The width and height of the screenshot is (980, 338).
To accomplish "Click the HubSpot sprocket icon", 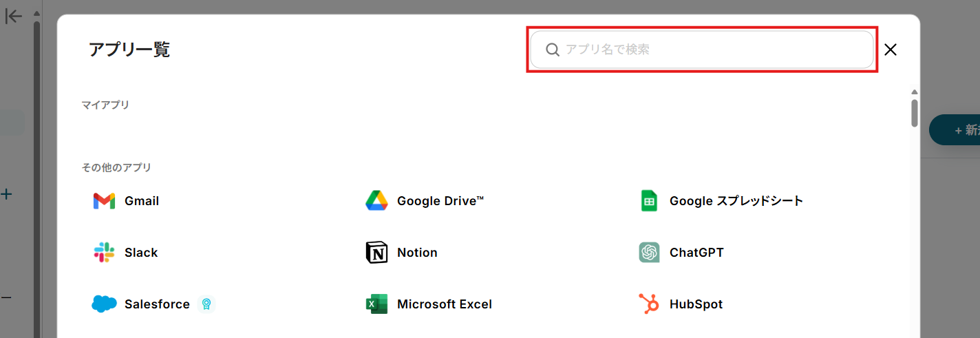I will [649, 304].
